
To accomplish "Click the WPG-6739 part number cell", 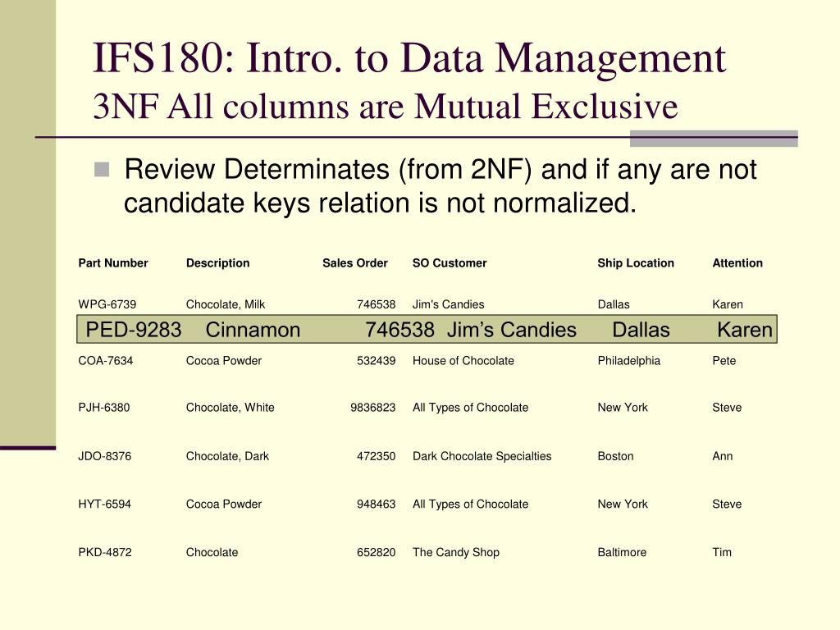I will click(107, 304).
